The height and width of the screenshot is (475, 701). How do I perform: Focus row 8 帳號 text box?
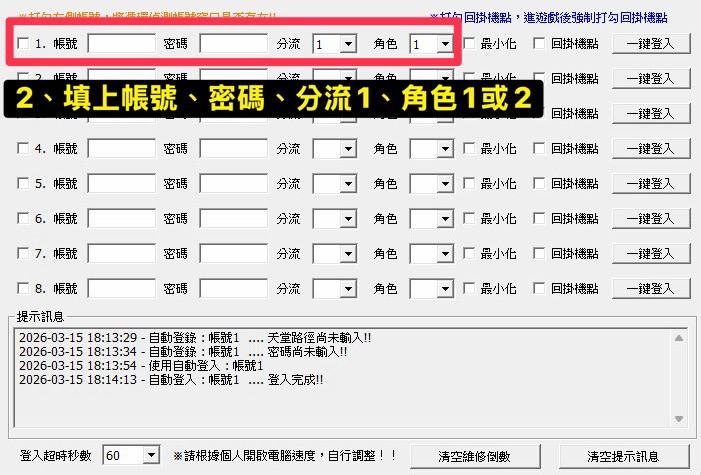coord(122,288)
